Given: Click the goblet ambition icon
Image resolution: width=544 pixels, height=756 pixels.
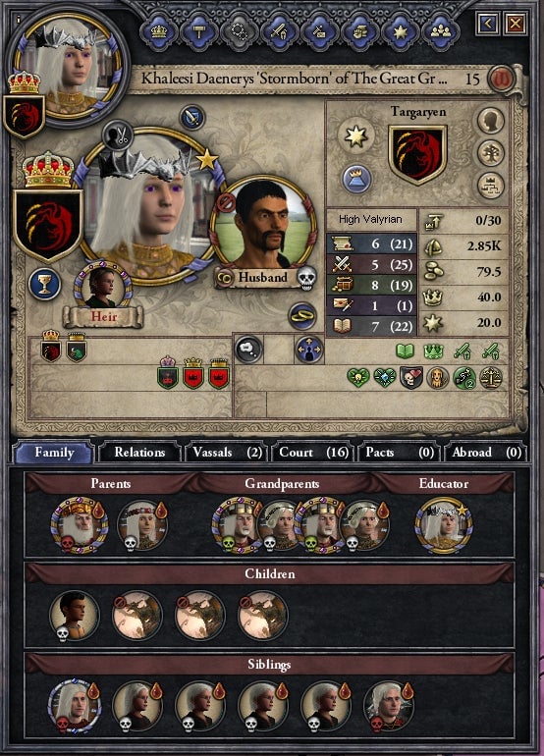Looking at the screenshot, I should (x=44, y=284).
